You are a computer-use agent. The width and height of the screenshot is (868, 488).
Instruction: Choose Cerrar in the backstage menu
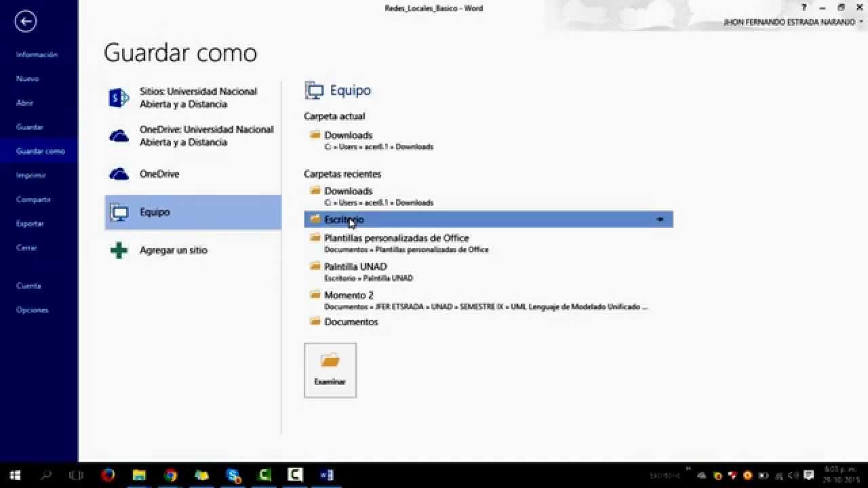(26, 248)
